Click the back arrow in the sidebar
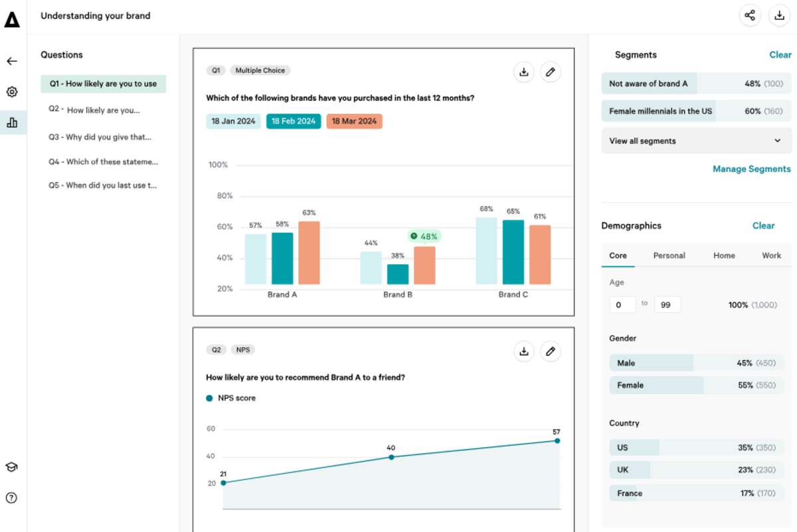Image resolution: width=797 pixels, height=532 pixels. (x=11, y=60)
